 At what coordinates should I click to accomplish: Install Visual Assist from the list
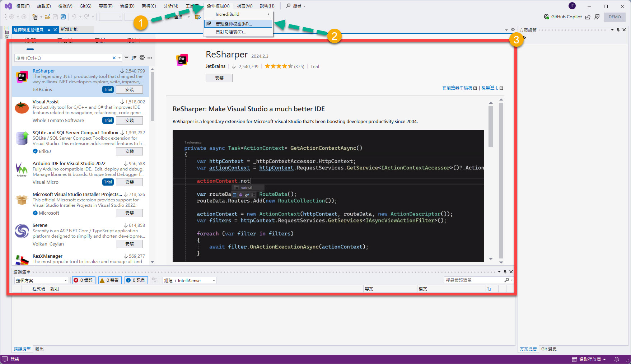point(129,120)
